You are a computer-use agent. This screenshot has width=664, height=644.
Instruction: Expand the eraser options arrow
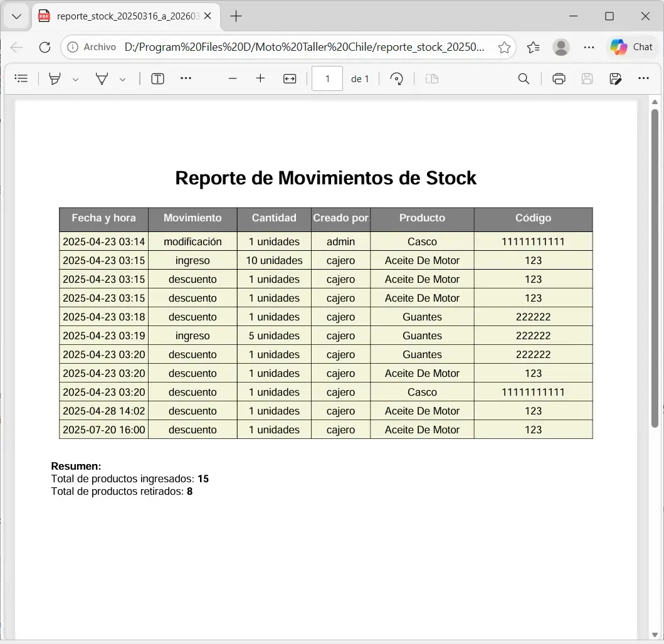coord(122,79)
